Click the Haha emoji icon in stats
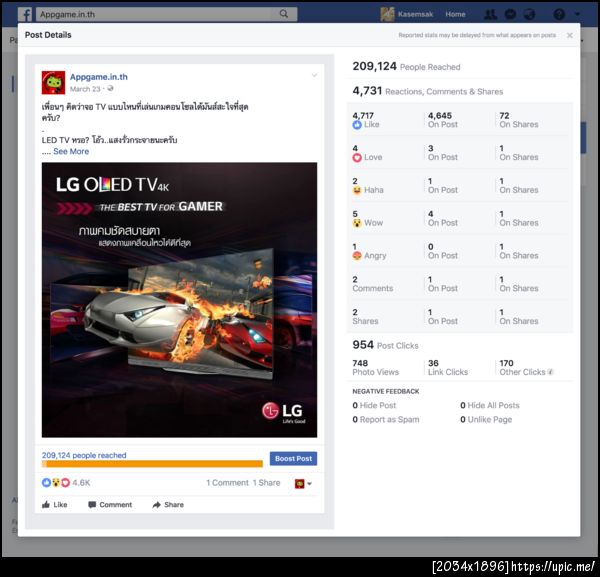Image resolution: width=600 pixels, height=577 pixels. click(x=357, y=190)
